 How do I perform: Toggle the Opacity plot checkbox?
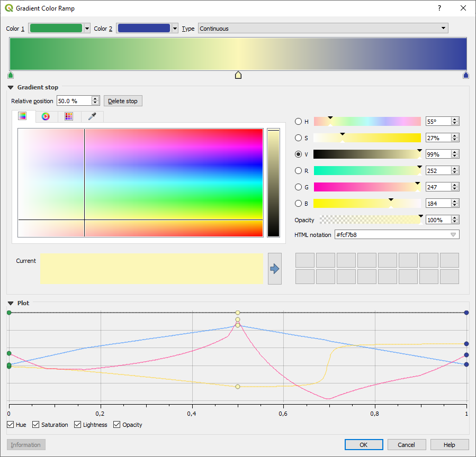117,425
